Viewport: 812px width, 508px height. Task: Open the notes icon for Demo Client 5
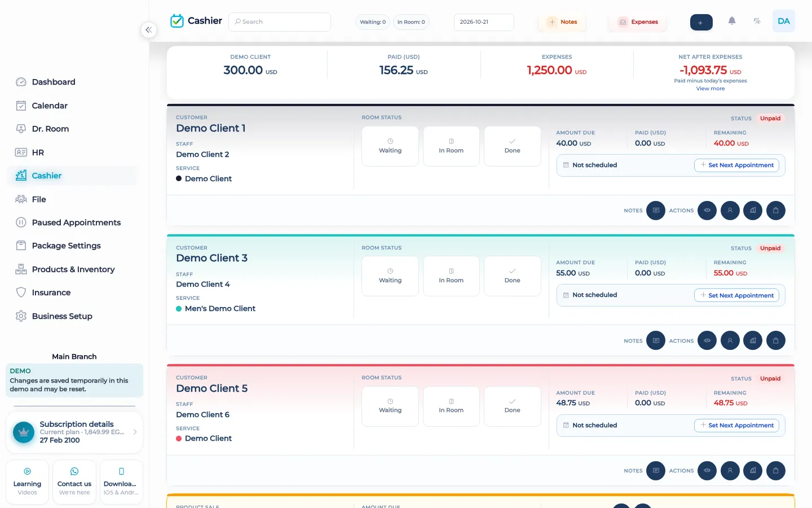[656, 471]
